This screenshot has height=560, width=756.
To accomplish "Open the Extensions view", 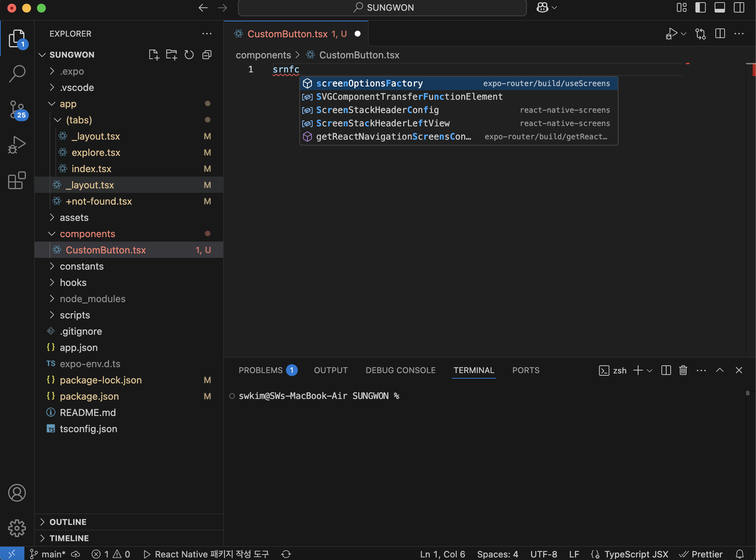I will tap(17, 181).
